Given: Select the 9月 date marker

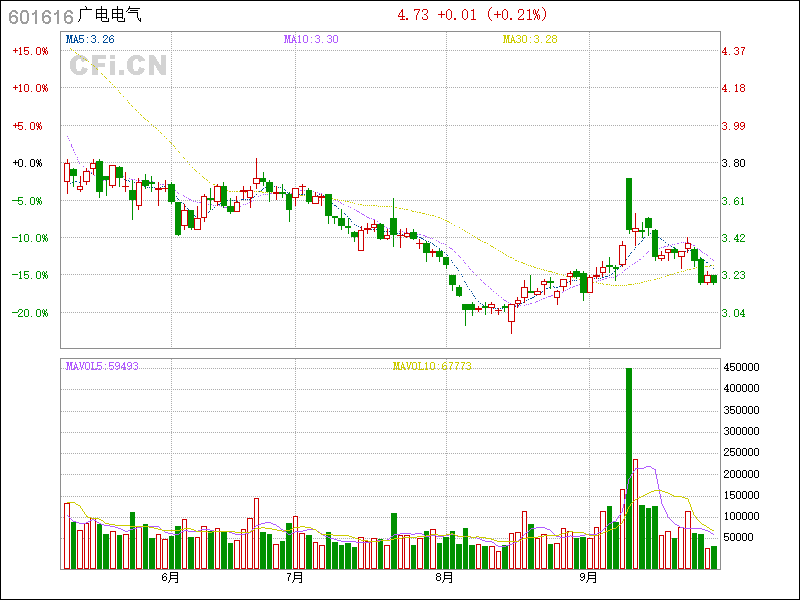Looking at the screenshot, I should pos(589,578).
